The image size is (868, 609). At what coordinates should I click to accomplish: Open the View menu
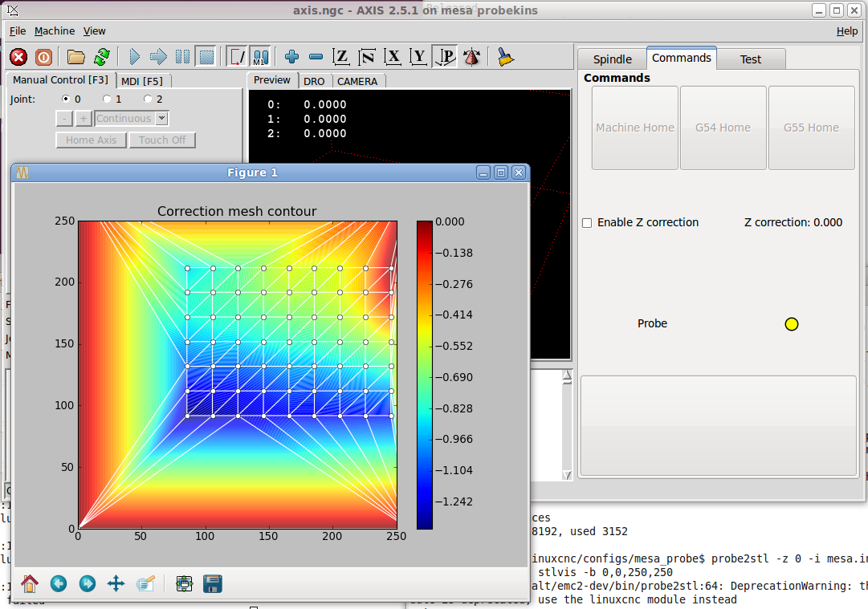(94, 30)
